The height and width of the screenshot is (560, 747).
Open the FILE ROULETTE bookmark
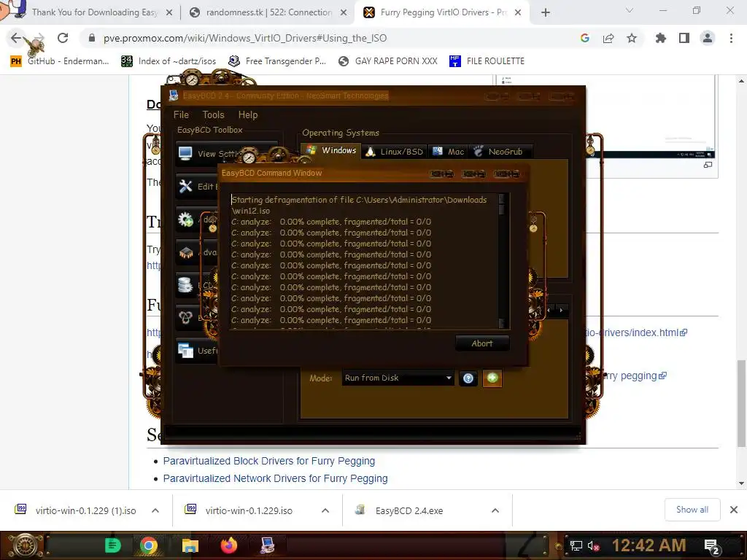487,61
